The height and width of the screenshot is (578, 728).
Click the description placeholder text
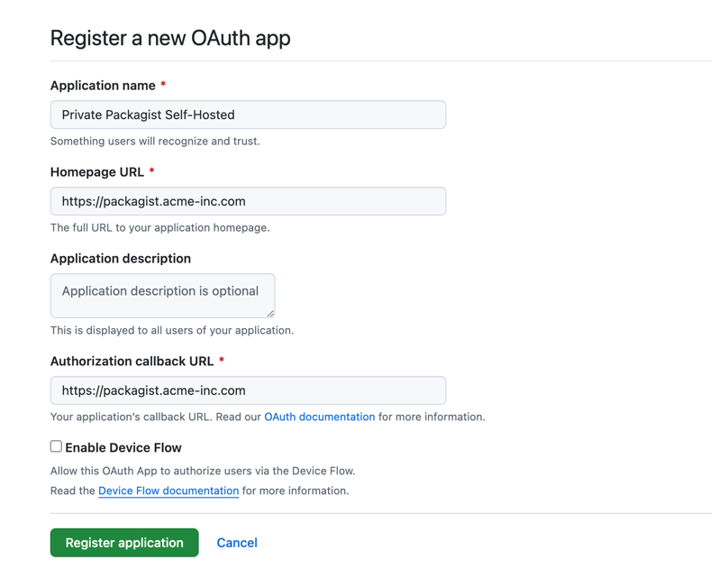[160, 290]
